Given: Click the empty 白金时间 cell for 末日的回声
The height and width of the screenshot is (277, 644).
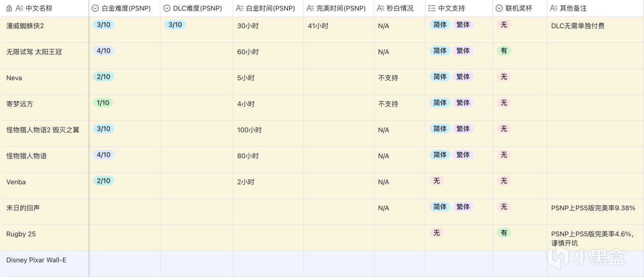Looking at the screenshot, I should click(x=268, y=212).
